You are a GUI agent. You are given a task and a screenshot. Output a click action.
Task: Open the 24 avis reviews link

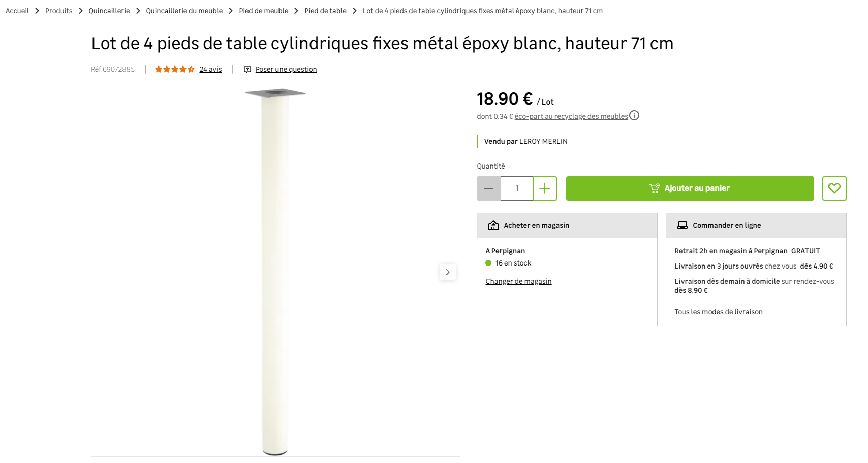pyautogui.click(x=210, y=70)
